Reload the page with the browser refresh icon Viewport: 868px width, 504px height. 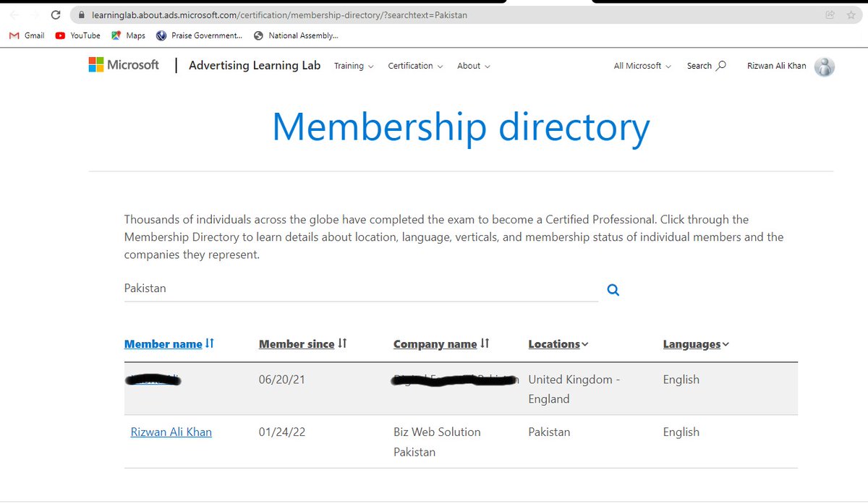click(56, 14)
